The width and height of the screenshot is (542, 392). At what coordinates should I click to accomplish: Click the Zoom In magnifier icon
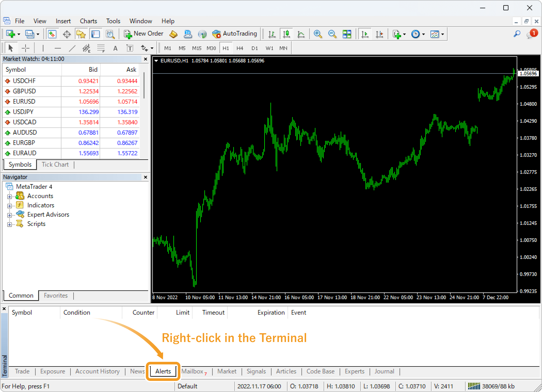click(317, 34)
